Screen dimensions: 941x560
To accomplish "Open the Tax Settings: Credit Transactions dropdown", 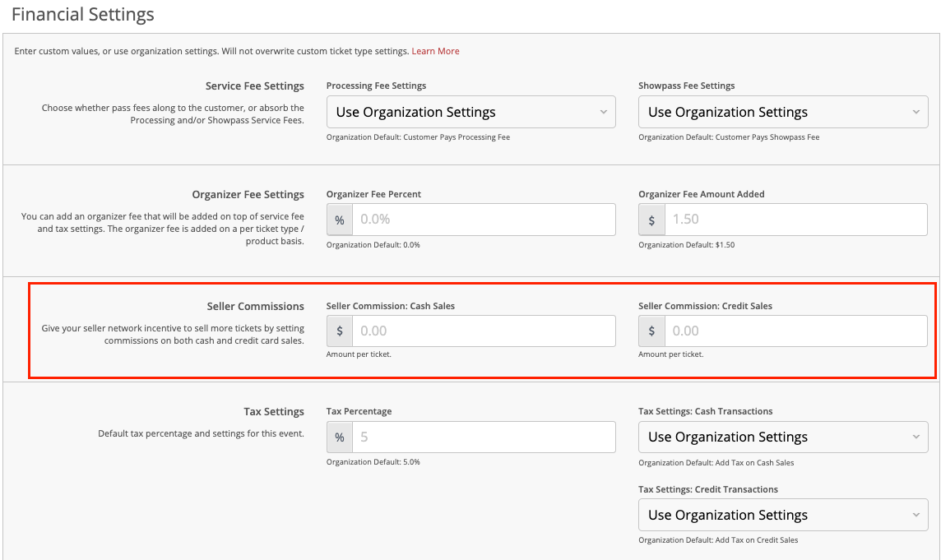I will (783, 515).
